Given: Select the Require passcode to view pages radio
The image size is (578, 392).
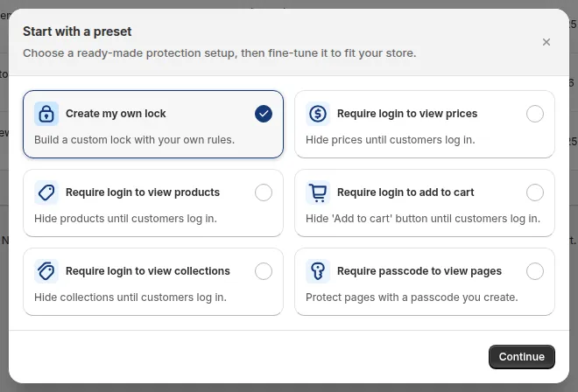Looking at the screenshot, I should [535, 271].
